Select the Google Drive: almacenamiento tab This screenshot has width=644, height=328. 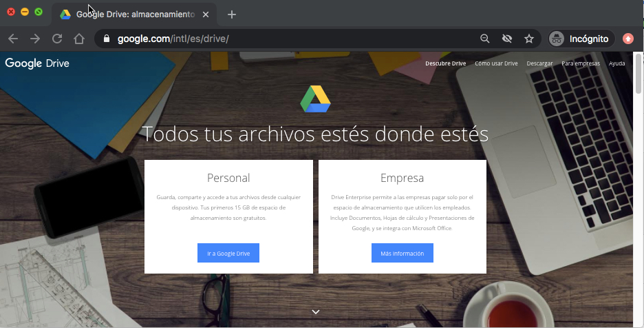point(135,14)
